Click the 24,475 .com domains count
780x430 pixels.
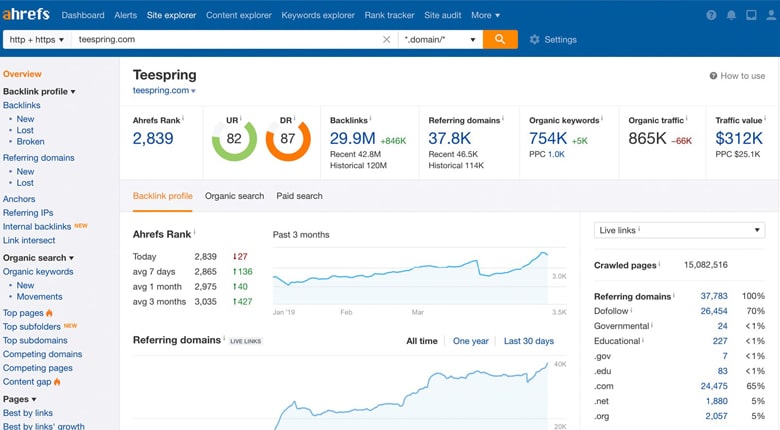coord(714,386)
